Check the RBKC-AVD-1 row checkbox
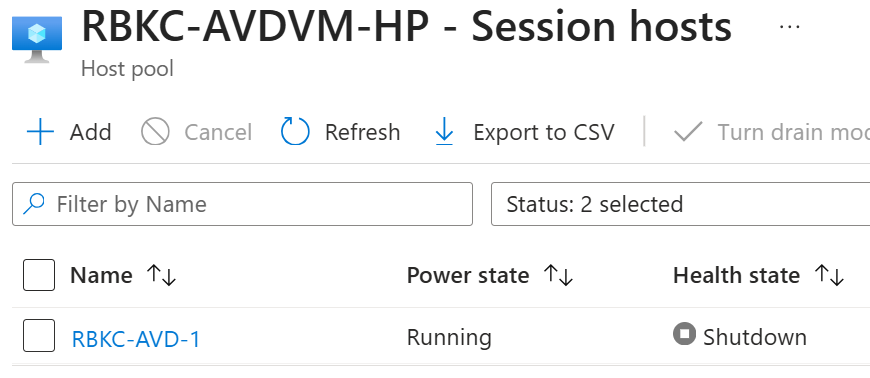The width and height of the screenshot is (870, 378). pos(39,335)
